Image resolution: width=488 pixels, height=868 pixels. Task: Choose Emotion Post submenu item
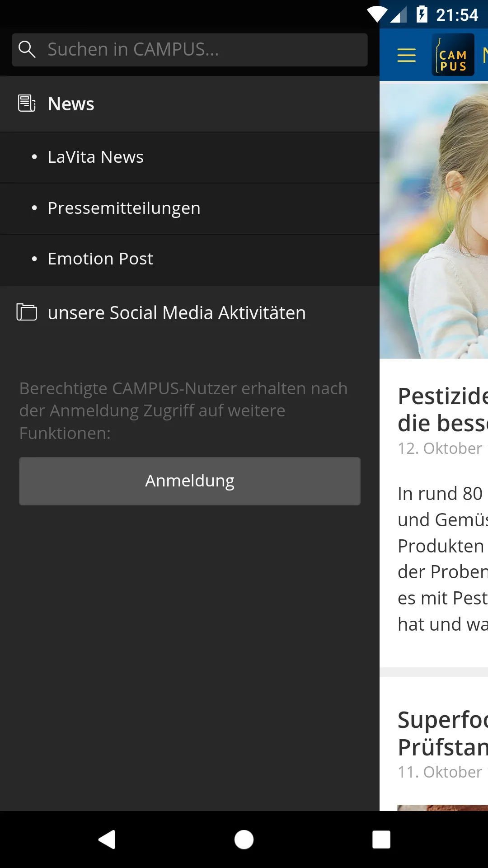[189, 259]
